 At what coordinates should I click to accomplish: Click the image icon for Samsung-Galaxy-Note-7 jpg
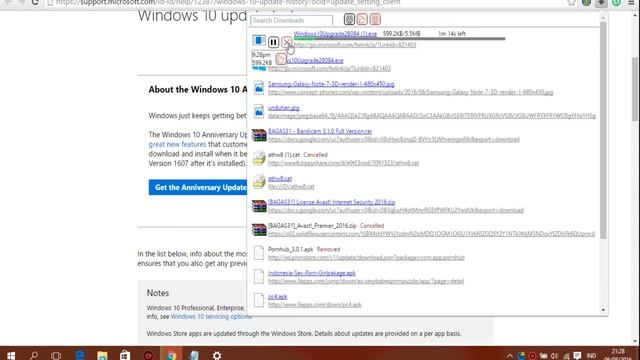[x=259, y=87]
